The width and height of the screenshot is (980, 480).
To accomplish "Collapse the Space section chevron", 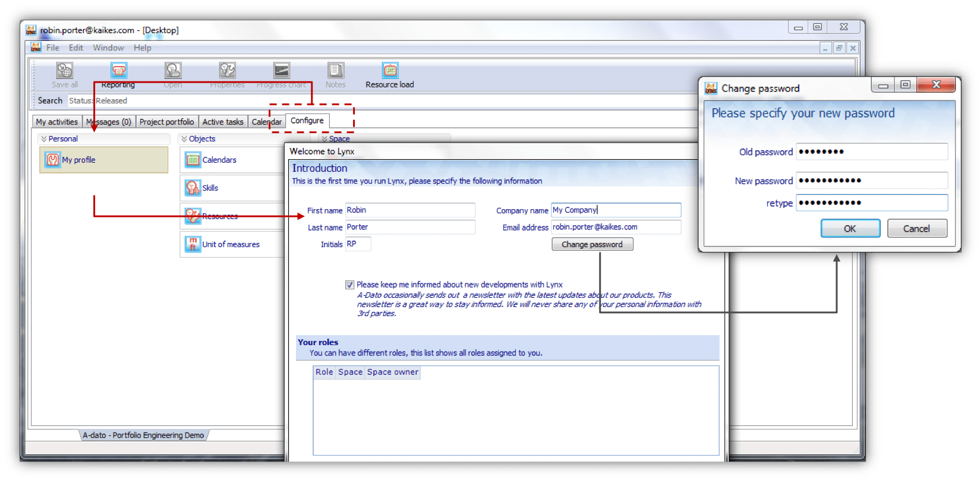I will pyautogui.click(x=324, y=139).
